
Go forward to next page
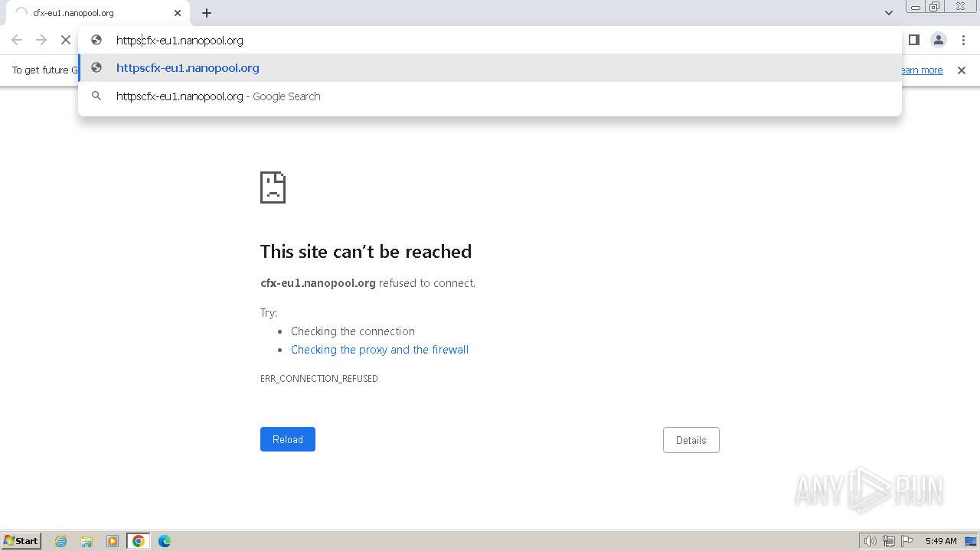coord(41,40)
